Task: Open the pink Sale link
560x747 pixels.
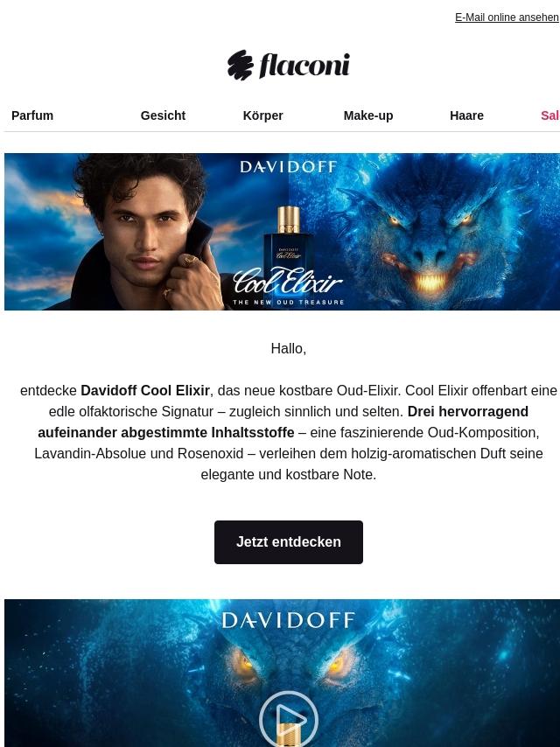Action: coord(550,115)
